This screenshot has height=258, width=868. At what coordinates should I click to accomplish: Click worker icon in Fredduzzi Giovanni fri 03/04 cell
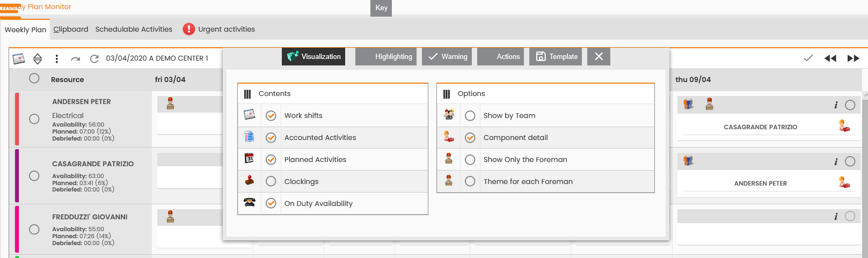pyautogui.click(x=171, y=217)
